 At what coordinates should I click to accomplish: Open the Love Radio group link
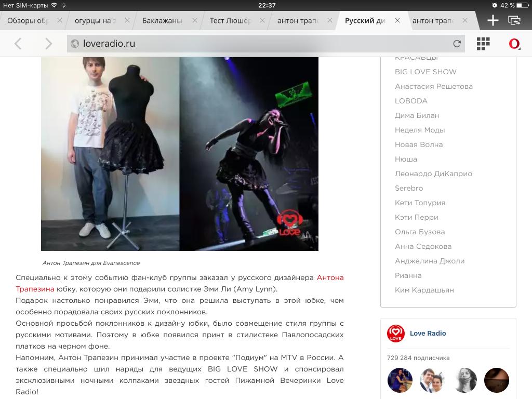[x=428, y=334]
